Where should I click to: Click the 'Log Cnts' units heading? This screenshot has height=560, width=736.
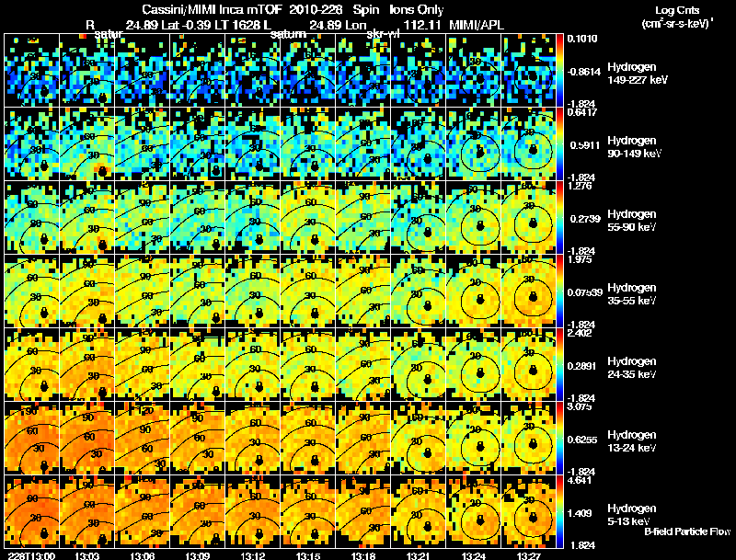[x=677, y=10]
